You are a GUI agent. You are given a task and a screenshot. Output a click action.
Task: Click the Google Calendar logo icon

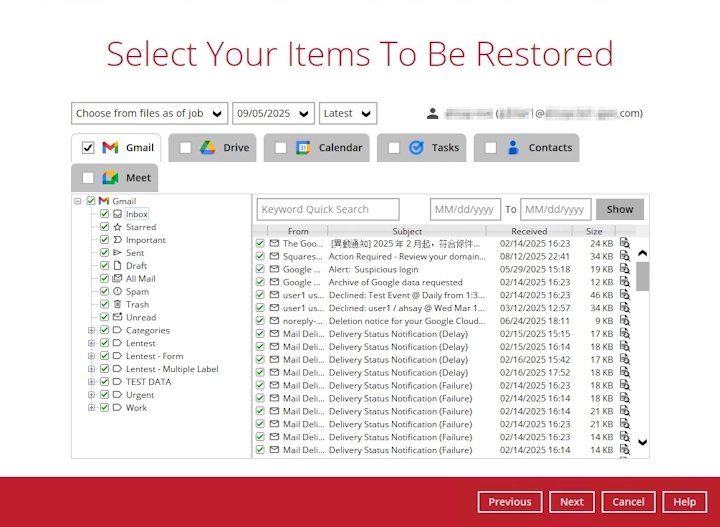point(303,147)
